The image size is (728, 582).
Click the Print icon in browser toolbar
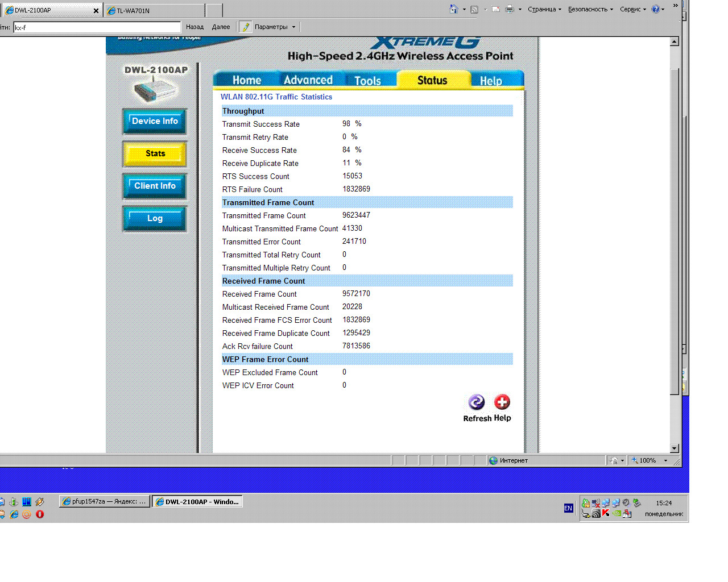510,9
